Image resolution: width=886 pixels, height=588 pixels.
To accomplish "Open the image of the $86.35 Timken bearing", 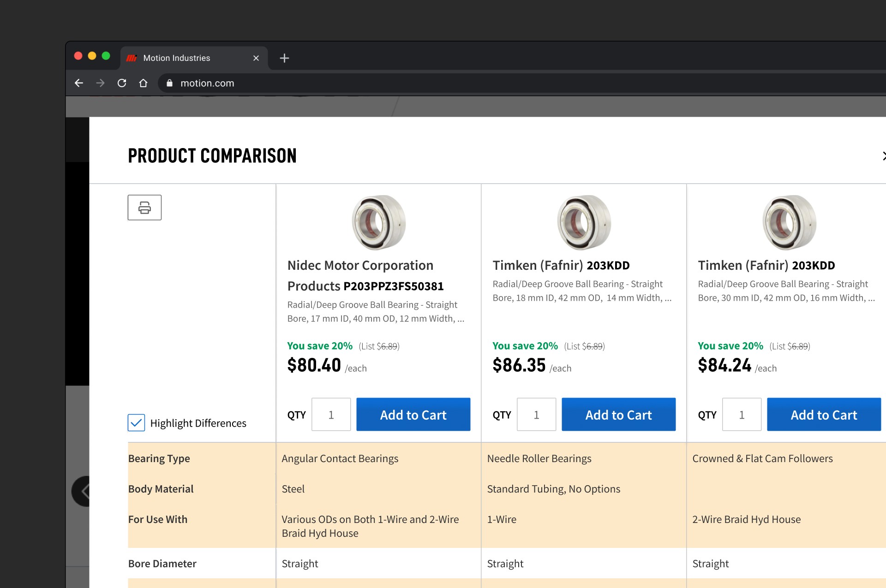I will point(584,222).
